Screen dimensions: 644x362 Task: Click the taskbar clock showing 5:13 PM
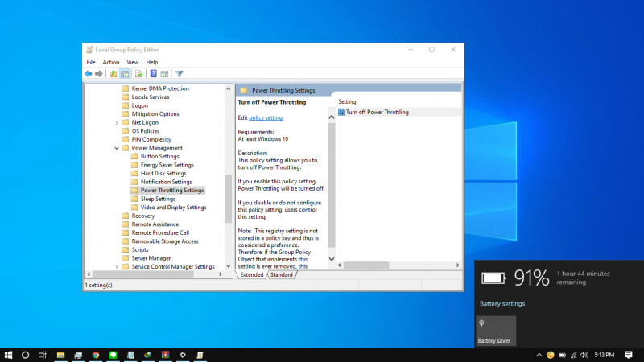605,355
